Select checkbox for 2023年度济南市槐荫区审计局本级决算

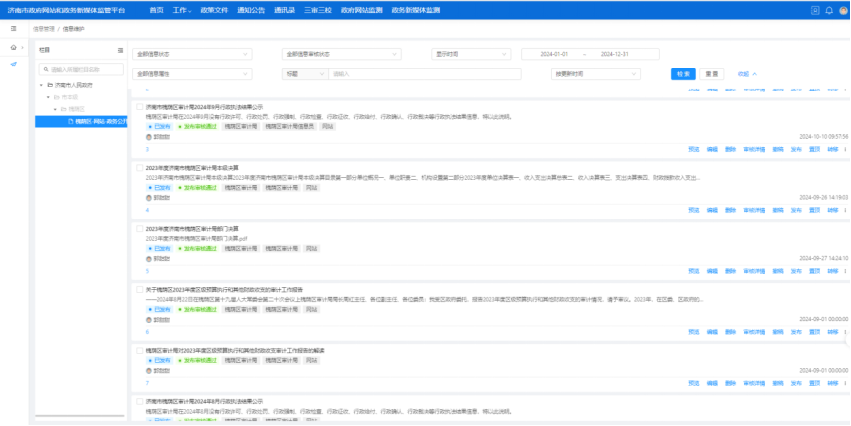tap(139, 167)
